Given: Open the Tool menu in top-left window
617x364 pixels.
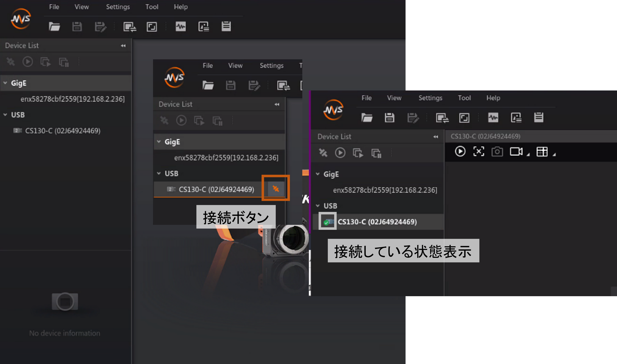Looking at the screenshot, I should [x=152, y=7].
